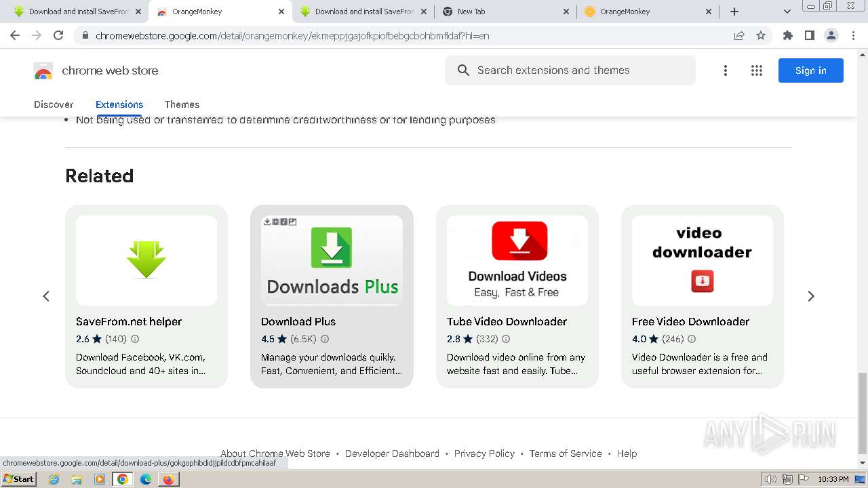Image resolution: width=868 pixels, height=488 pixels.
Task: Show rating info for SaveFrom.net helper
Action: pyautogui.click(x=135, y=339)
